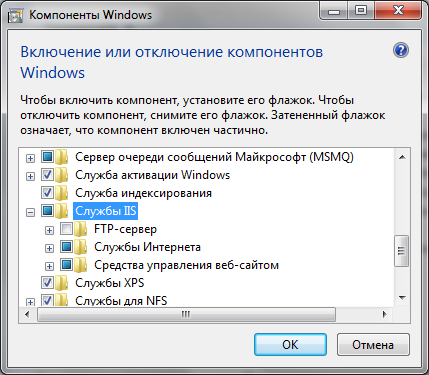Click folder icon of Сервер очереди сообщений (MSMQ)
Viewport: 429px width, 375px height.
(x=62, y=157)
